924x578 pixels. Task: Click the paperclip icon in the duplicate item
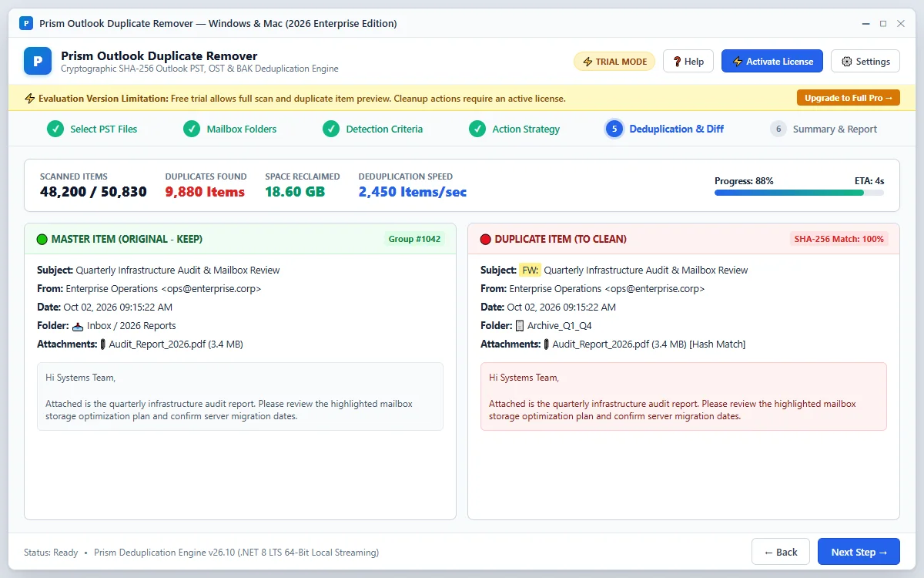click(547, 344)
